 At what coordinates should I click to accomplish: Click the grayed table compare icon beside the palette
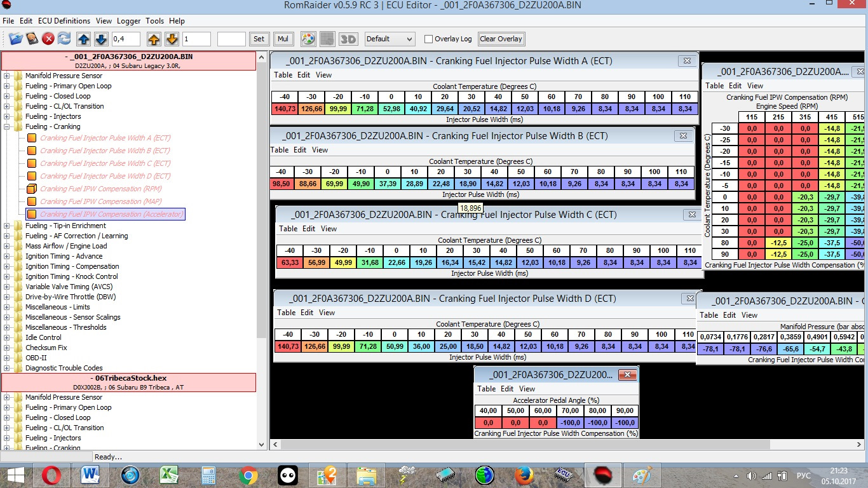coord(327,39)
